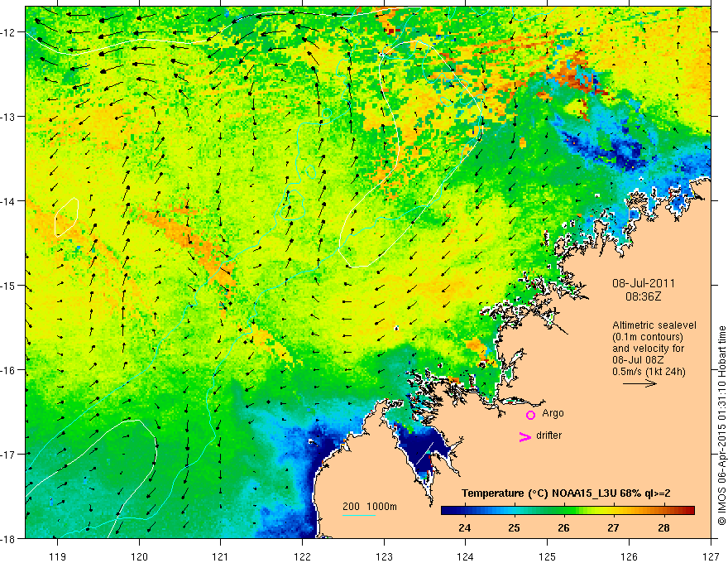Click the '123' longitude axis label
This screenshot has height=563, width=728.
[x=384, y=556]
